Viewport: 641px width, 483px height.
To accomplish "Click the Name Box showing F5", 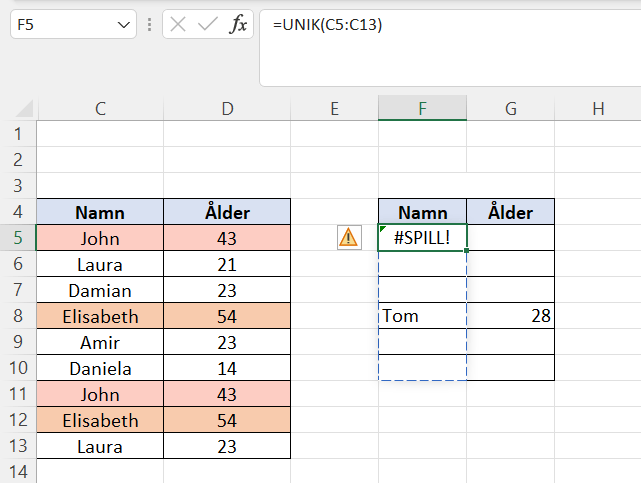I will pos(60,25).
